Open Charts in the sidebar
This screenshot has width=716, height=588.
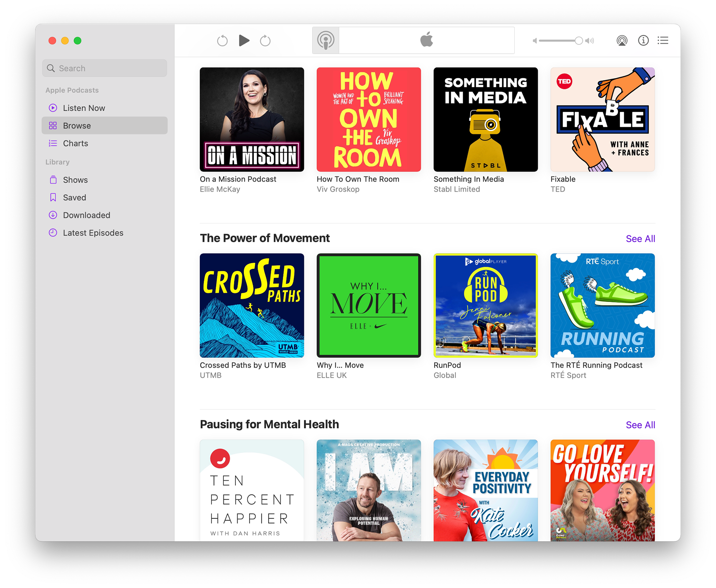coord(104,143)
